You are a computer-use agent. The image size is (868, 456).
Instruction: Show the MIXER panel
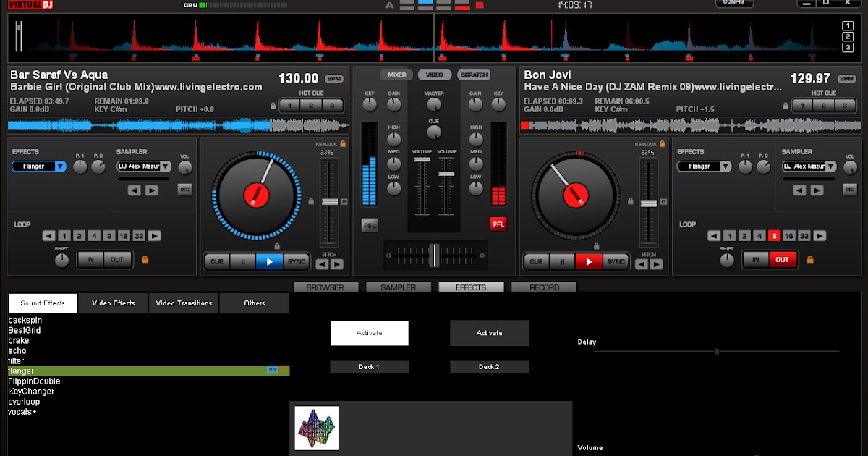396,75
